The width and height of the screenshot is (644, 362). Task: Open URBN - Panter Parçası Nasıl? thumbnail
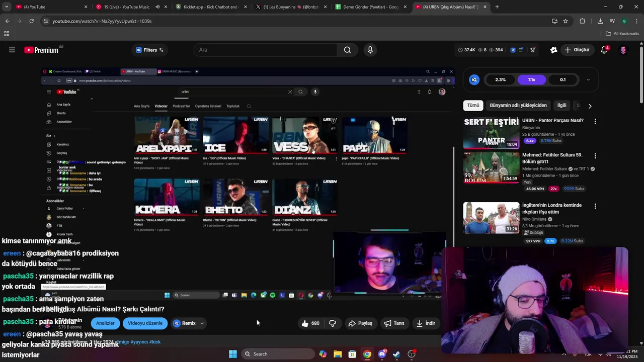[491, 133]
